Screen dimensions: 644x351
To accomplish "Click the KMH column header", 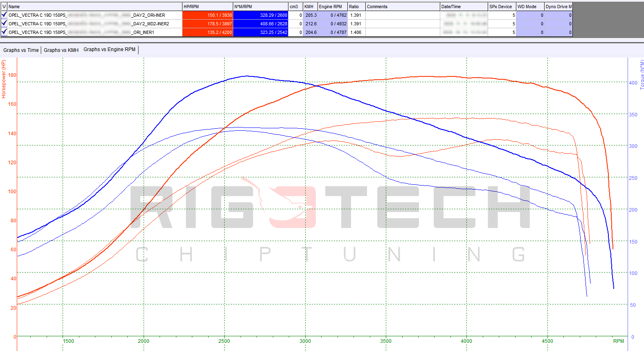I will click(310, 7).
